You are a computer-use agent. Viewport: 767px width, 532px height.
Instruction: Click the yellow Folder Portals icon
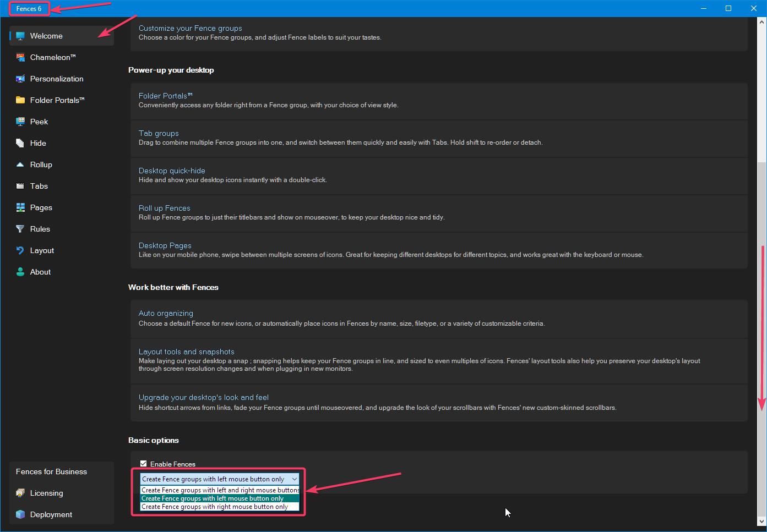pos(20,100)
